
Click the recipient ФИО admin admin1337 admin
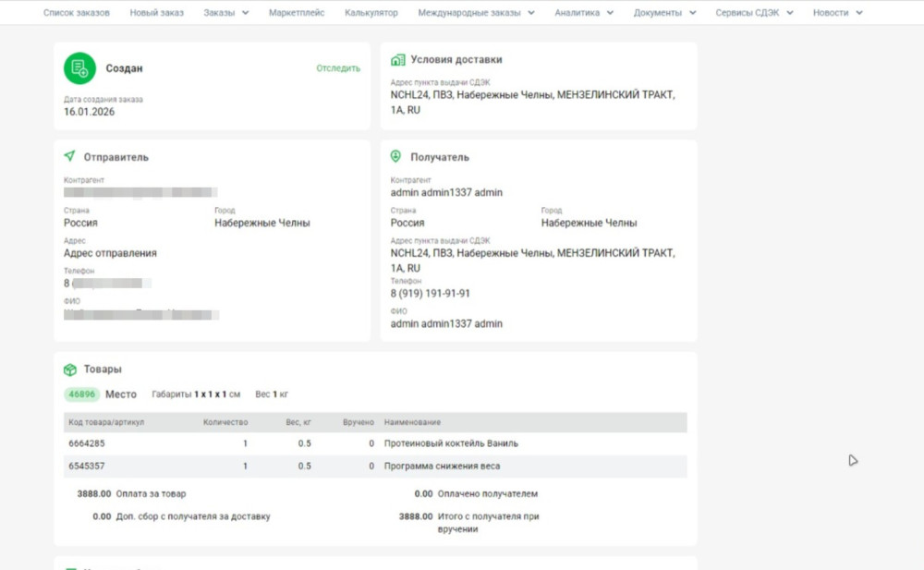pos(446,323)
